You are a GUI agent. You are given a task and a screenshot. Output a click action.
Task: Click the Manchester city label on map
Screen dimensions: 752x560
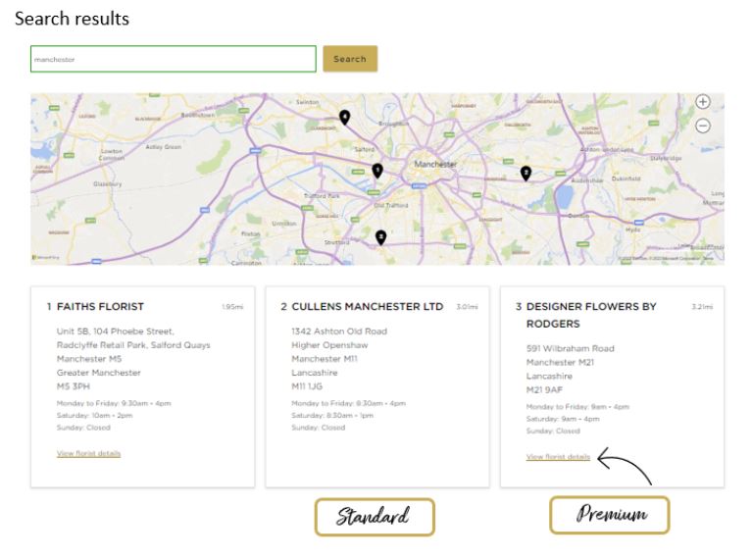[435, 164]
